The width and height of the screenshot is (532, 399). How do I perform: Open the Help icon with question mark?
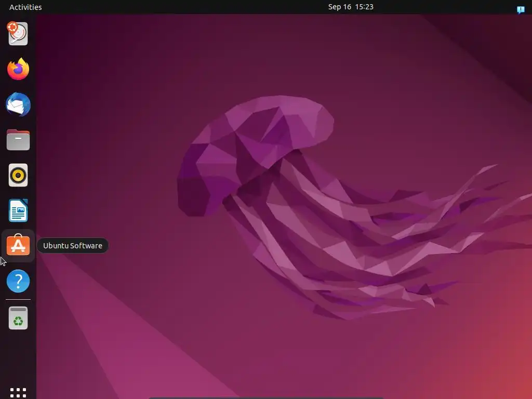click(18, 281)
